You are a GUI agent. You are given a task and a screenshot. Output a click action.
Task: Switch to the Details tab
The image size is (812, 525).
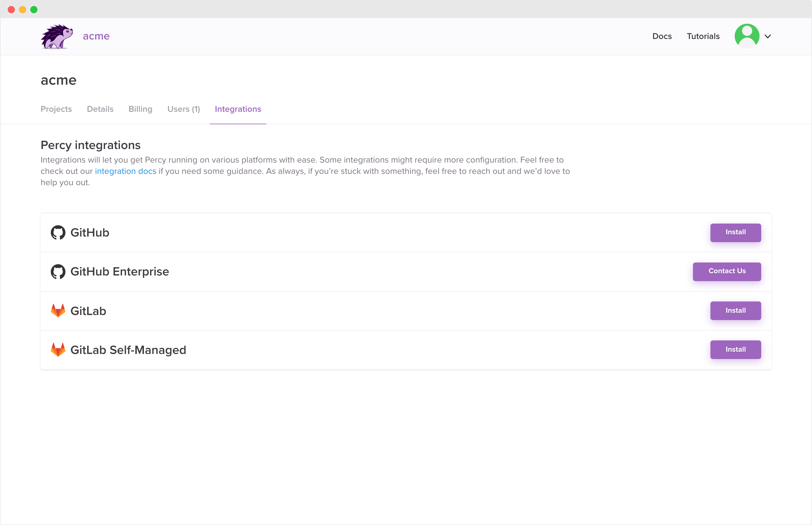100,109
